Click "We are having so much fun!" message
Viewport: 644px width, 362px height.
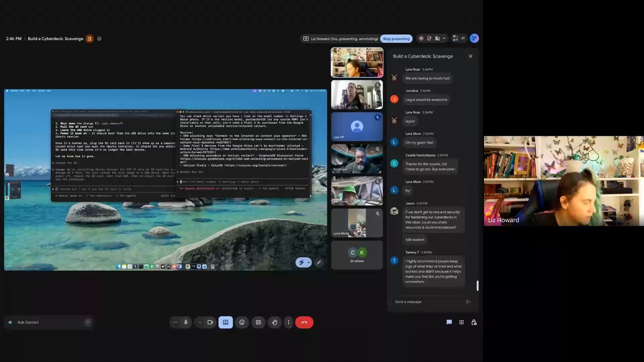(428, 78)
